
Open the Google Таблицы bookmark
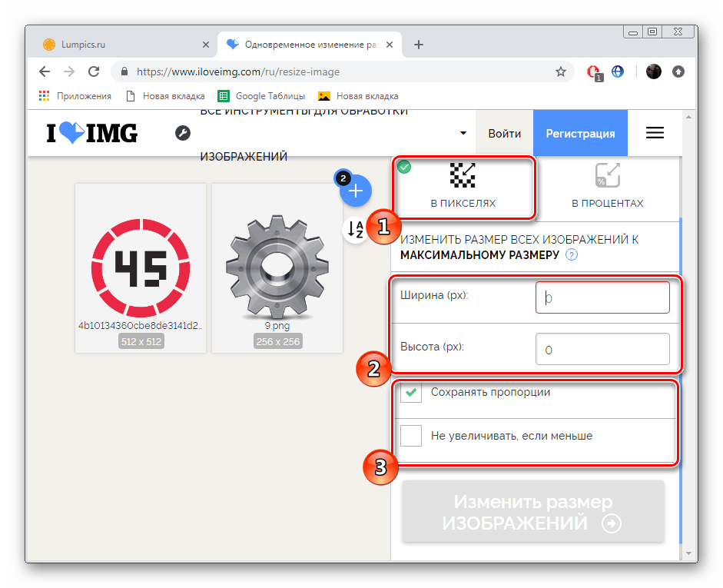pos(261,96)
